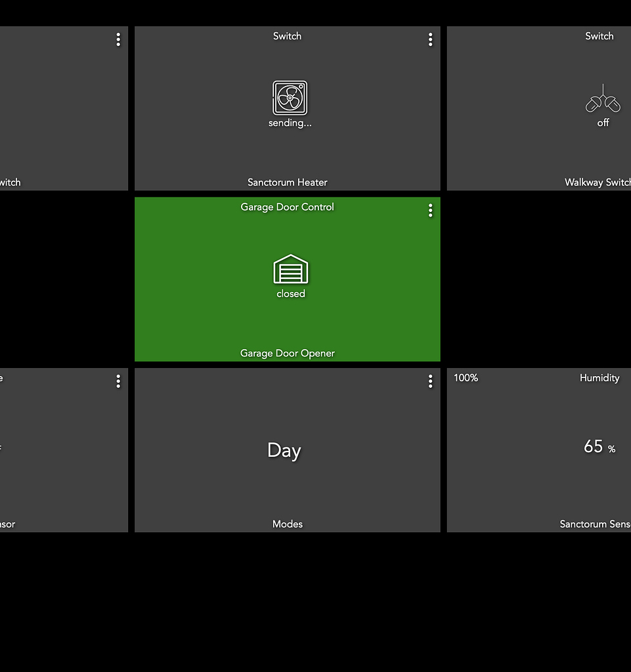Viewport: 631px width, 672px height.
Task: Click the sending... status text
Action: 290,123
